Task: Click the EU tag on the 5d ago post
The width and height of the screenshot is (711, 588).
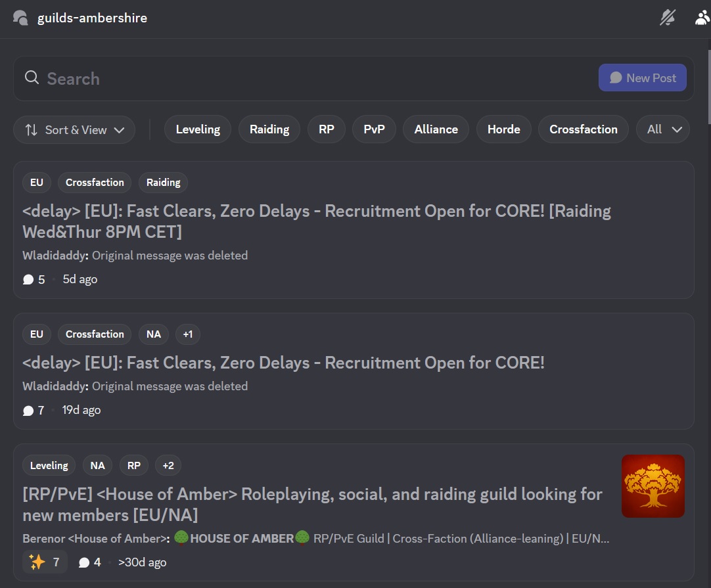Action: 37,182
